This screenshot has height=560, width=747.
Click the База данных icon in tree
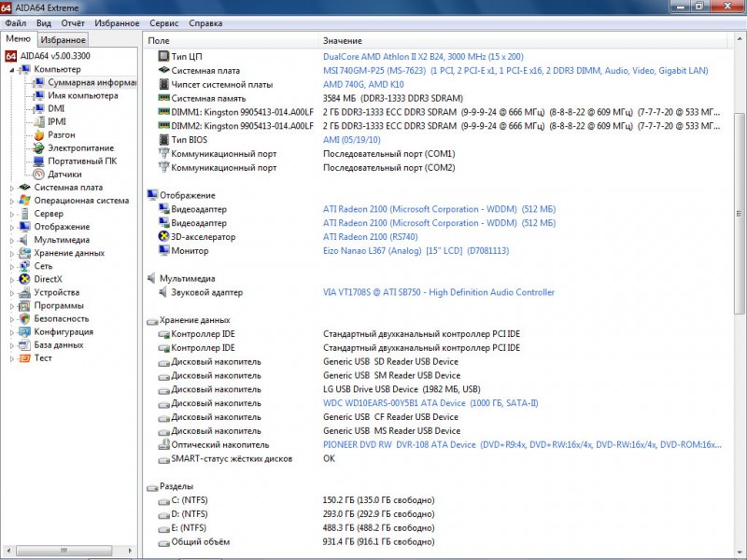pyautogui.click(x=25, y=344)
